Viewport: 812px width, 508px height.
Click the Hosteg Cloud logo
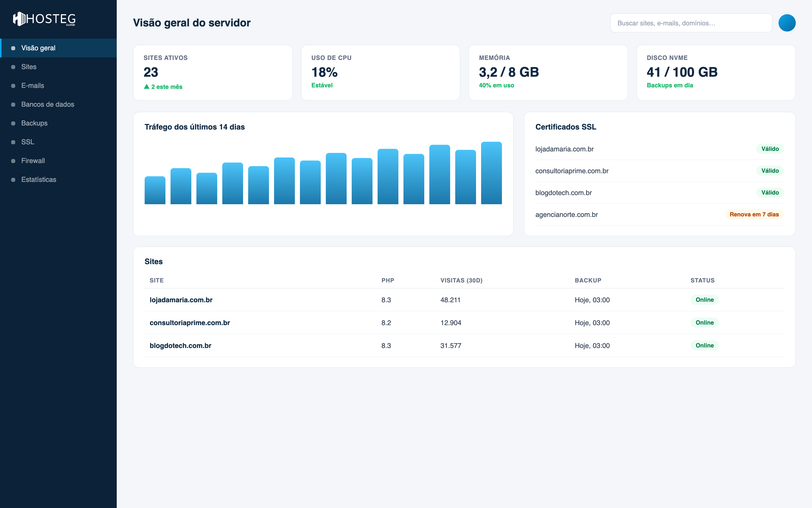(x=44, y=19)
